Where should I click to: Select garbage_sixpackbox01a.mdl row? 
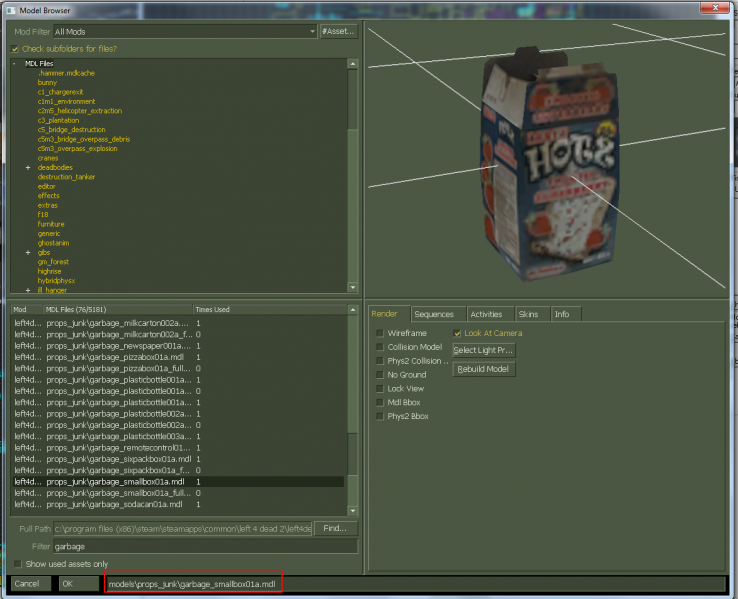pos(178,459)
